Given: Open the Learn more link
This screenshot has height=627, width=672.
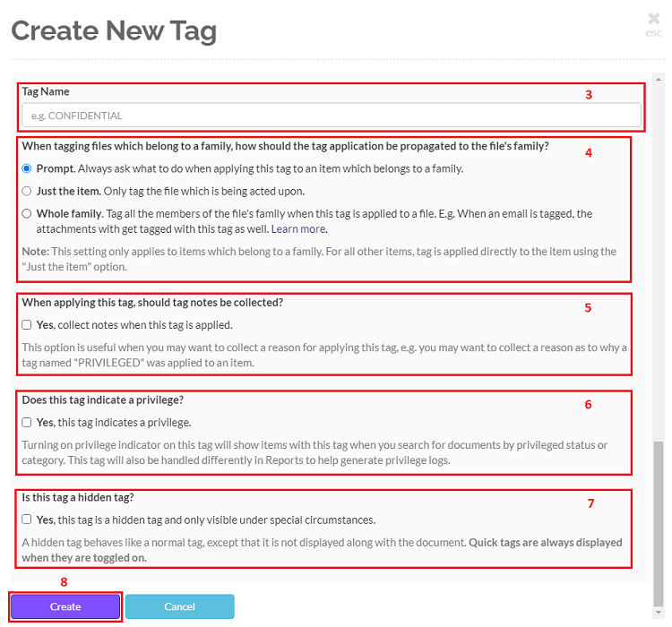Looking at the screenshot, I should pyautogui.click(x=298, y=229).
